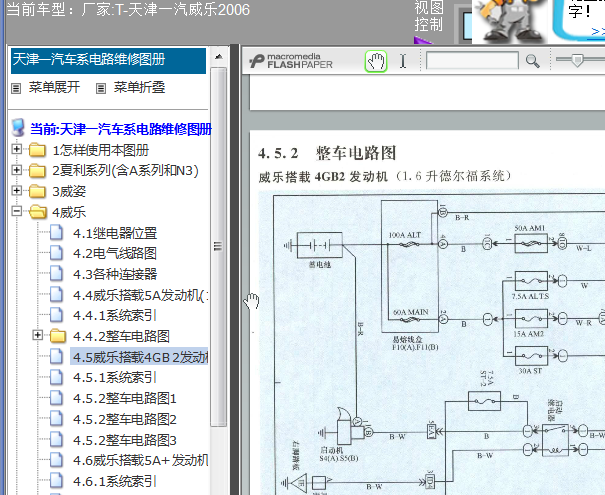This screenshot has width=605, height=495.
Task: Click the FlashPaper zoom slider handle
Action: click(577, 59)
